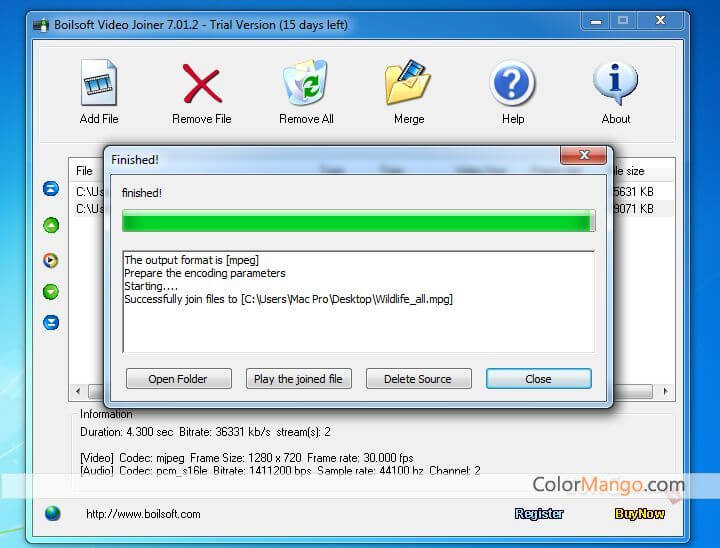Click the Remove All recycle bin icon
Image resolution: width=720 pixels, height=548 pixels.
click(x=305, y=82)
